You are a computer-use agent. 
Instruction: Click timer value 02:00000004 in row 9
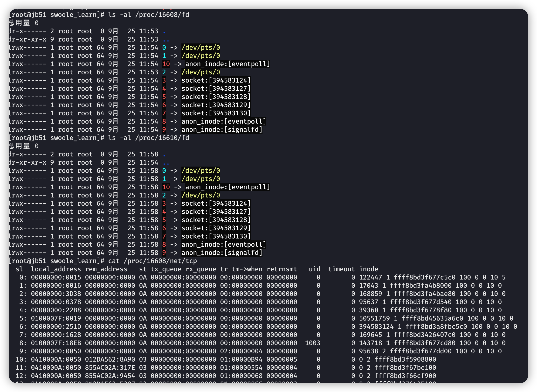241,351
